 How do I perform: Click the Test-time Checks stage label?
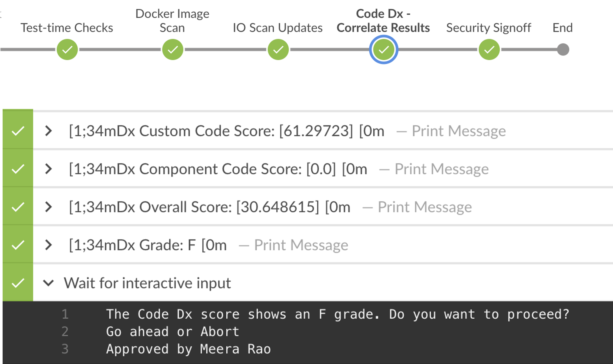pyautogui.click(x=67, y=28)
